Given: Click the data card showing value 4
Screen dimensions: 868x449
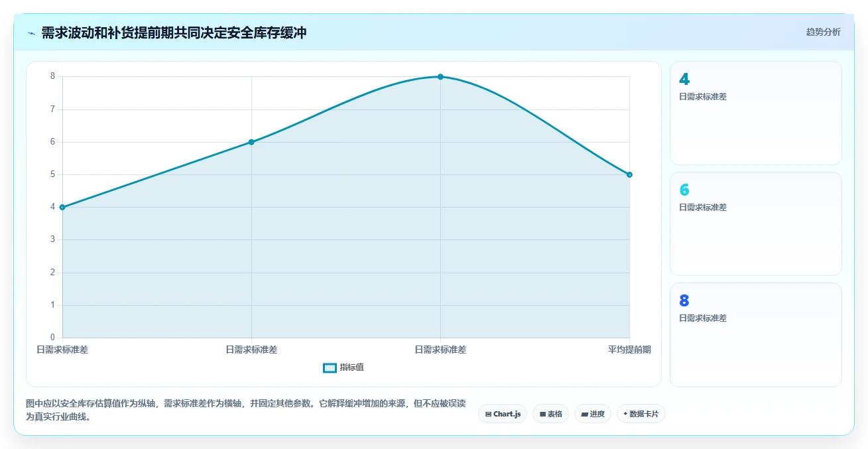Looking at the screenshot, I should click(x=755, y=113).
